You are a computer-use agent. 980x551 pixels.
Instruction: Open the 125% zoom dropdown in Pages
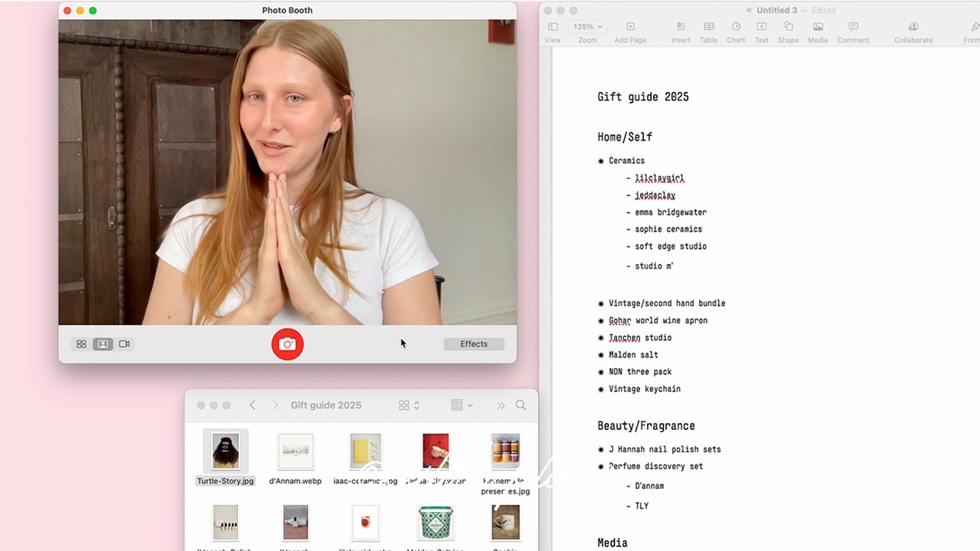tap(587, 27)
